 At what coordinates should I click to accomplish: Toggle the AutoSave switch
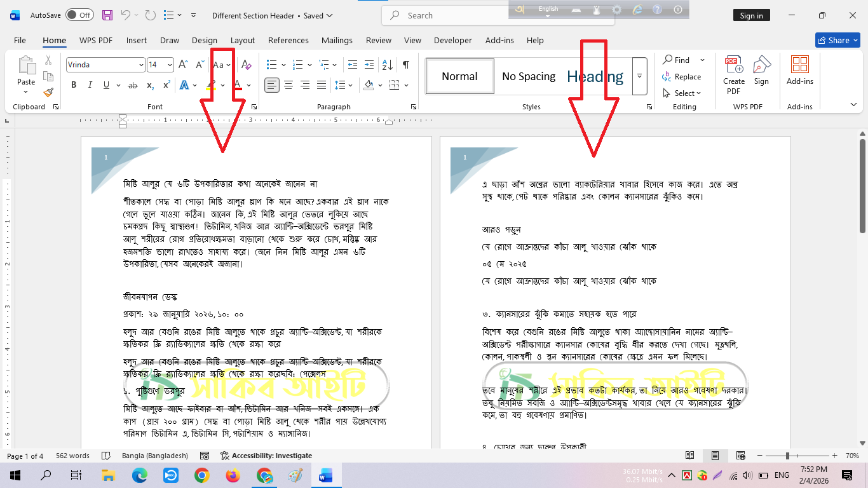coord(79,15)
